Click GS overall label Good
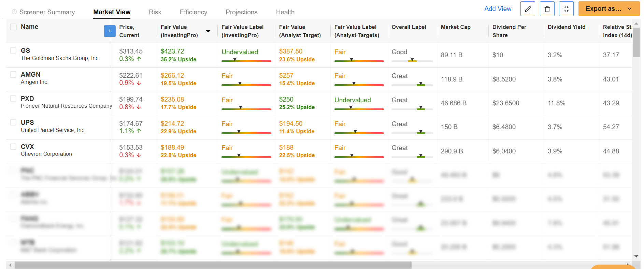Screen dimensions: 644x269 click(x=399, y=52)
